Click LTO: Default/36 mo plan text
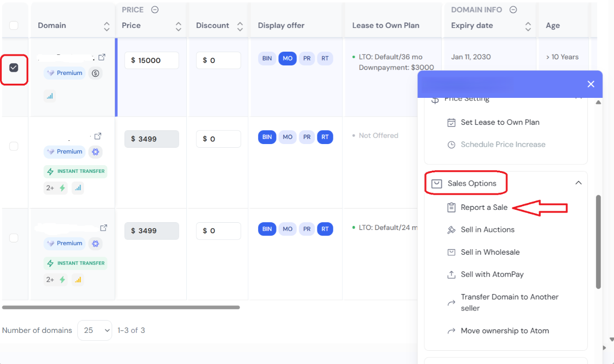Viewport: 614px width, 364px height. pos(391,57)
